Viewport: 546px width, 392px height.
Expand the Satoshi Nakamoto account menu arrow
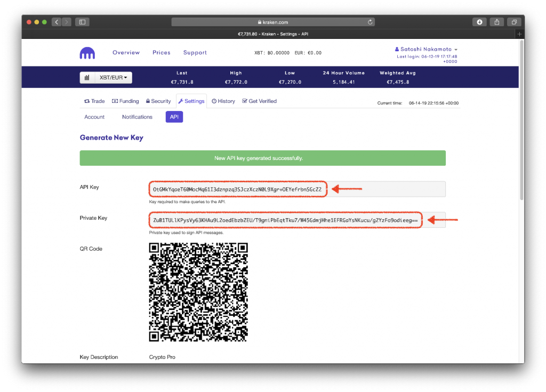456,50
